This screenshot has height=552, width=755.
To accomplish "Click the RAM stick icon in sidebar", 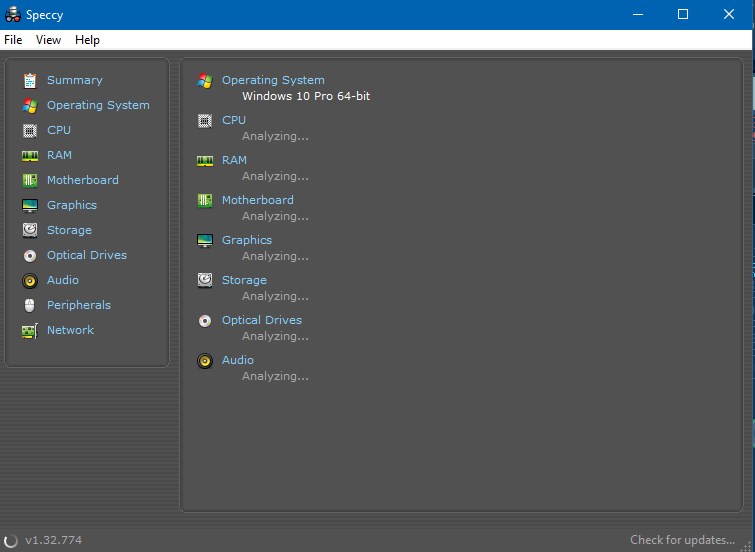I will pos(30,156).
